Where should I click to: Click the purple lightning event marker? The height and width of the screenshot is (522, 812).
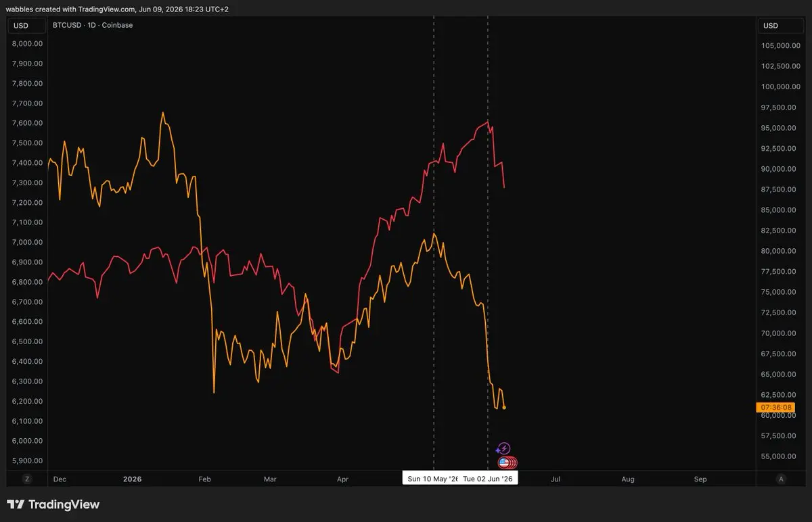click(503, 449)
